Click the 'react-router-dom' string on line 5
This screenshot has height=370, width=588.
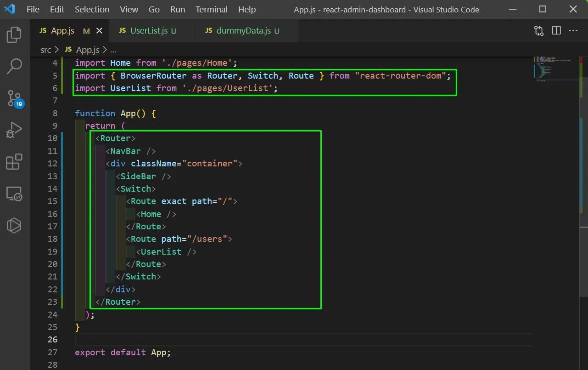401,75
